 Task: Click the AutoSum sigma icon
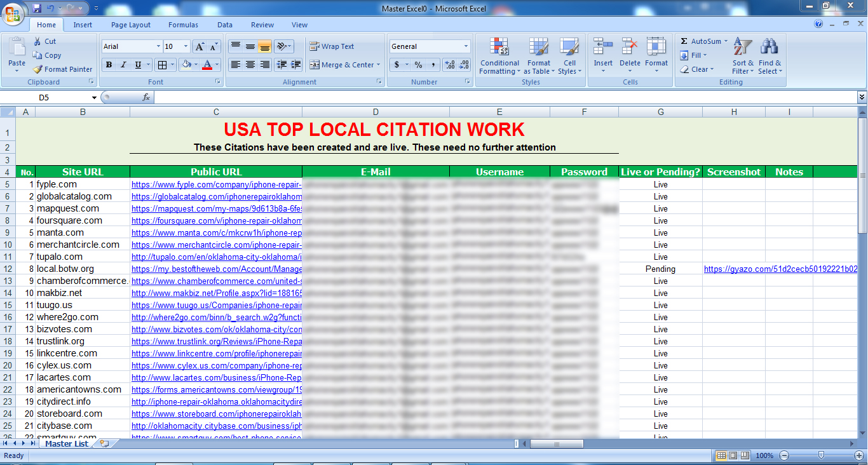tap(684, 41)
